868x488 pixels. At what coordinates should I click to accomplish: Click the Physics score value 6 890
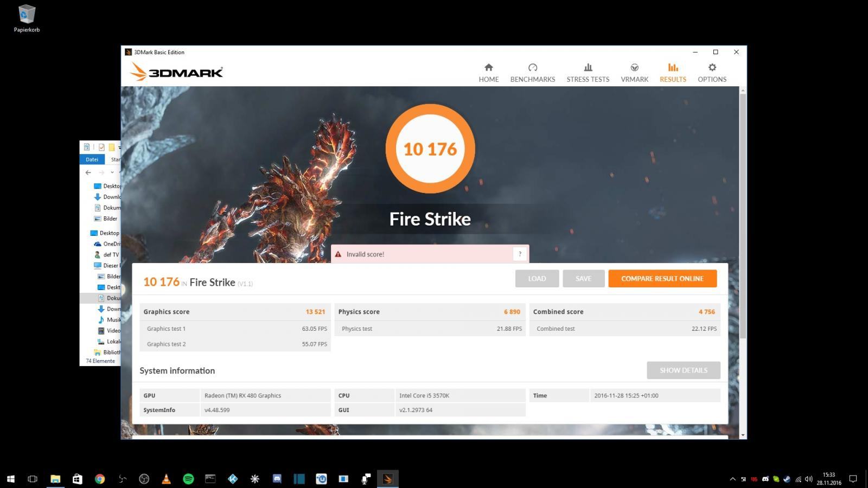[x=512, y=312]
